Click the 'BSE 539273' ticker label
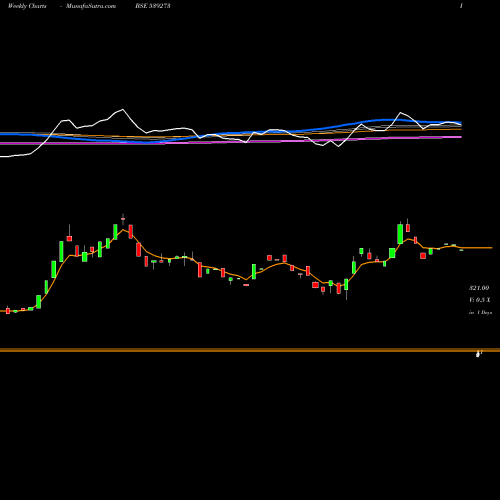This screenshot has width=500, height=500. 153,6
